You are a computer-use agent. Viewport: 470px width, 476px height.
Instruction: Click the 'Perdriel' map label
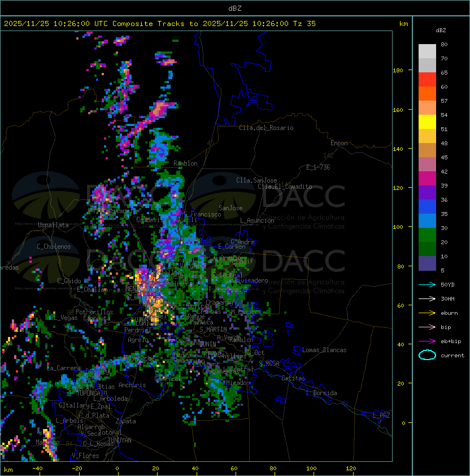(137, 330)
